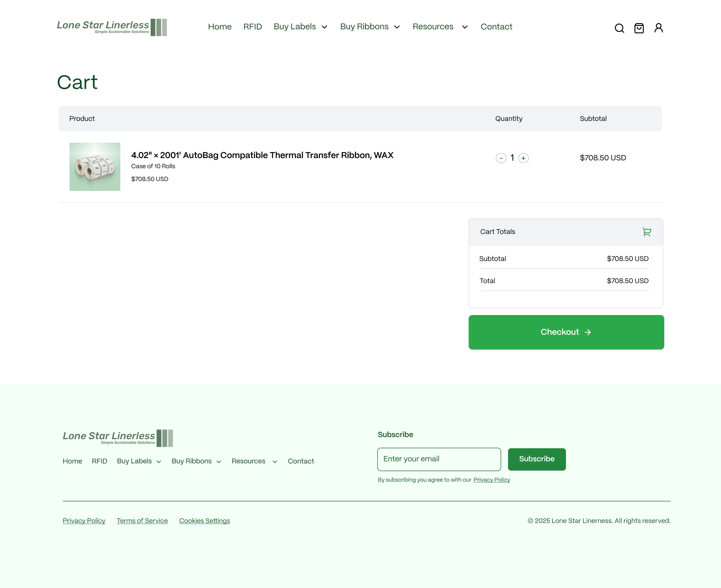
Task: Click the Subscribe button
Action: (537, 459)
